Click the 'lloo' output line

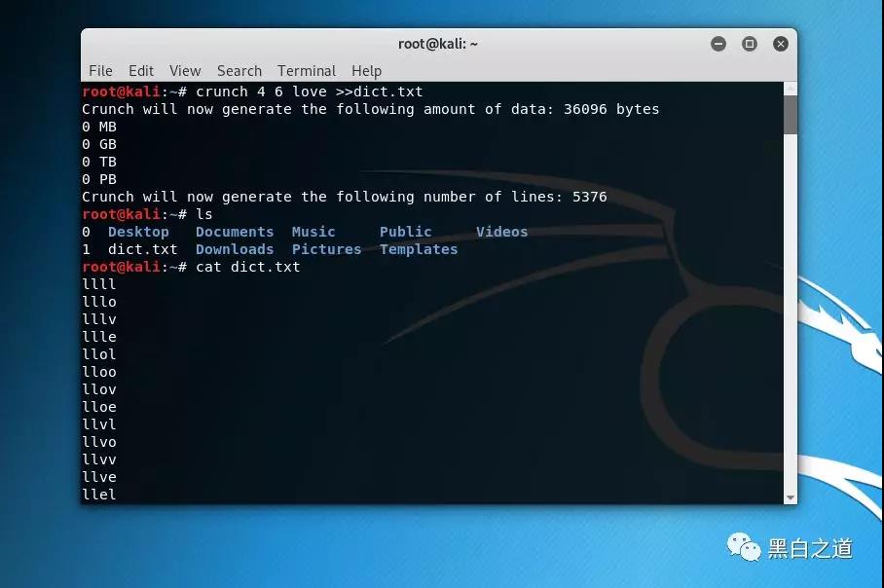(99, 372)
